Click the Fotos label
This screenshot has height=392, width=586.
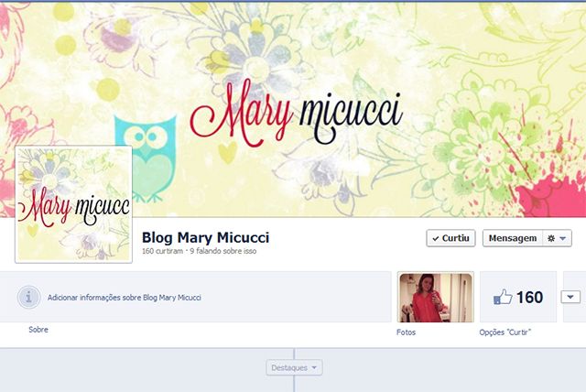click(406, 332)
